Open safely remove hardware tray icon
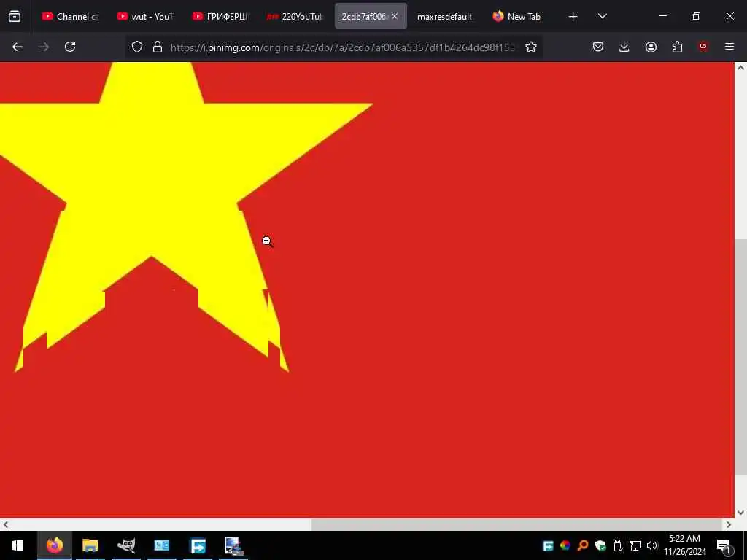Viewport: 747px width, 560px height. coord(617,545)
